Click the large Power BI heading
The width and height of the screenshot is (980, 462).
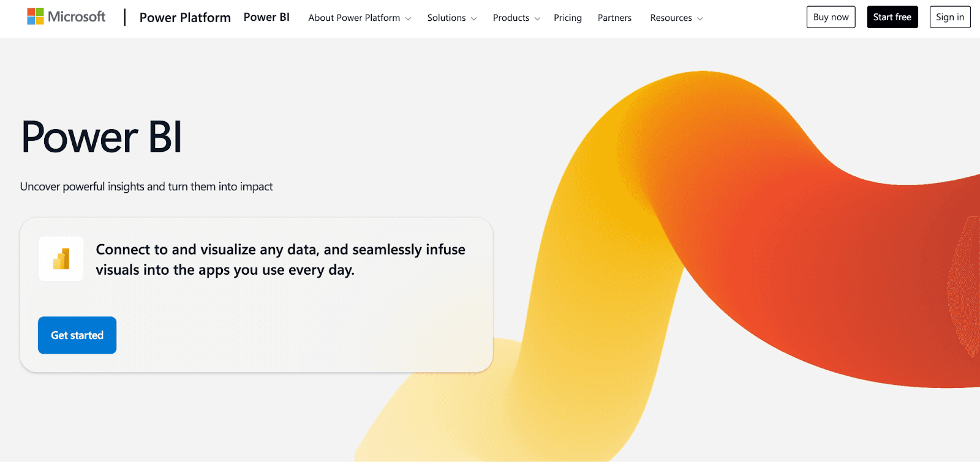tap(102, 136)
